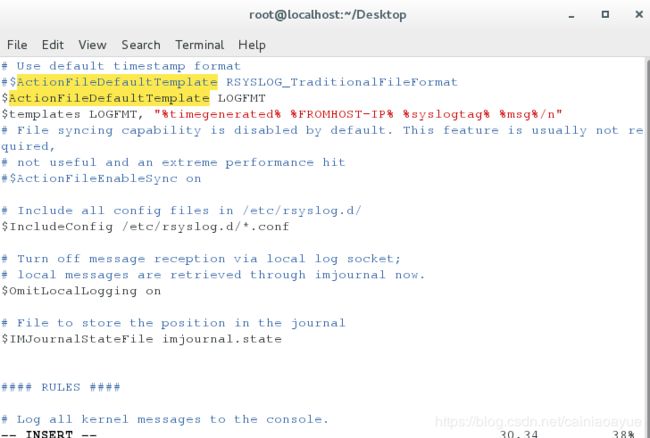
Task: Click '$OmitLocalLogging on' line
Action: [81, 291]
